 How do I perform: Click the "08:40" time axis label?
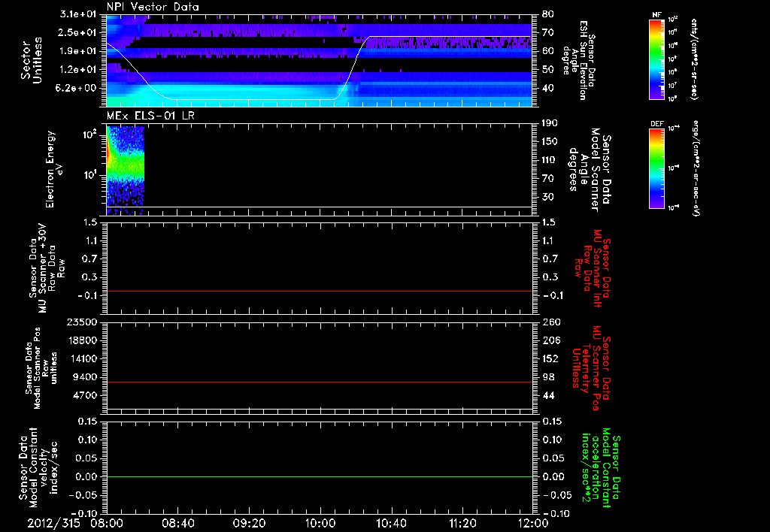178,523
